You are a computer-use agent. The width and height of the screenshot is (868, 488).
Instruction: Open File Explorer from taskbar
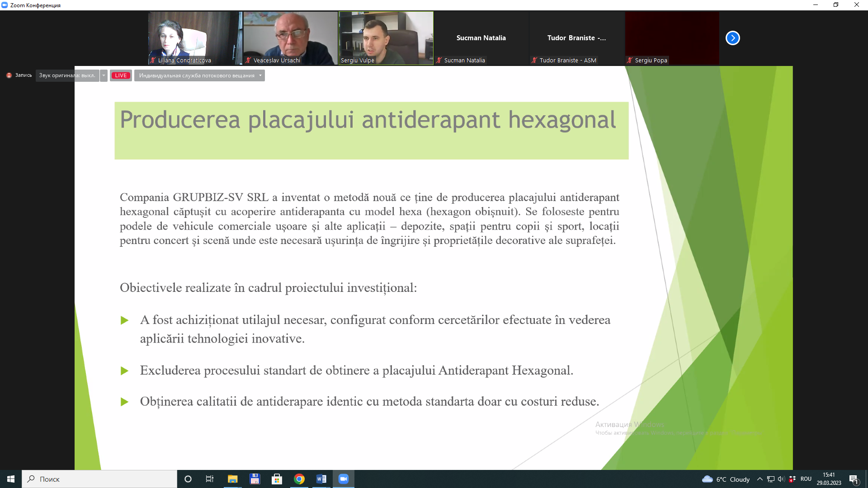point(232,479)
